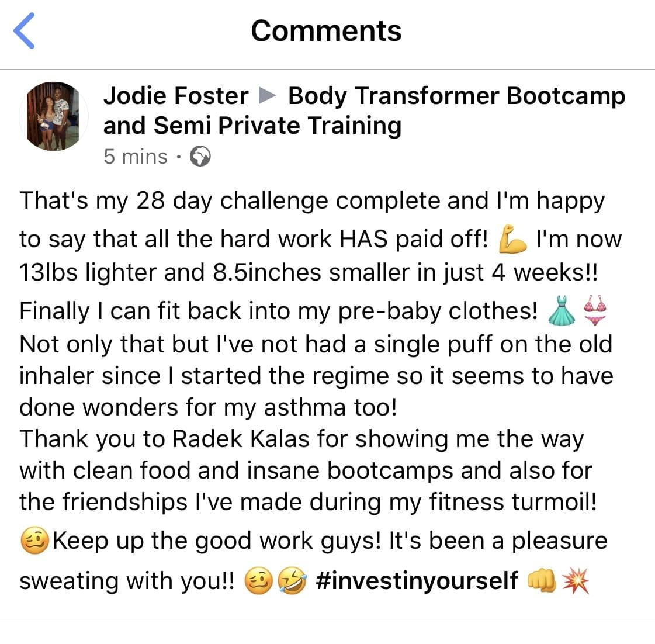Tap woozy face emoji before 'Keep up'
Viewport: 655px width, 644px height.
point(34,541)
